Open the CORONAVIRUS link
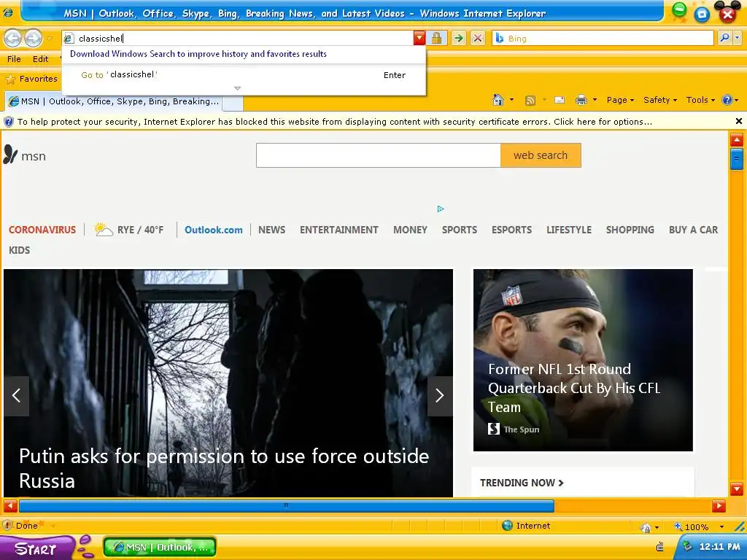Image resolution: width=747 pixels, height=560 pixels. point(42,230)
